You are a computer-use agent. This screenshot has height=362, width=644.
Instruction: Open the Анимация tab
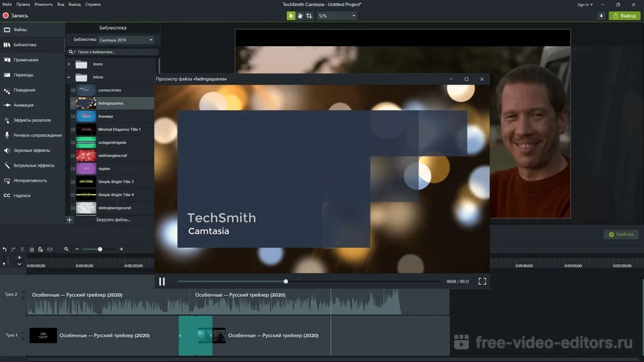click(x=32, y=105)
